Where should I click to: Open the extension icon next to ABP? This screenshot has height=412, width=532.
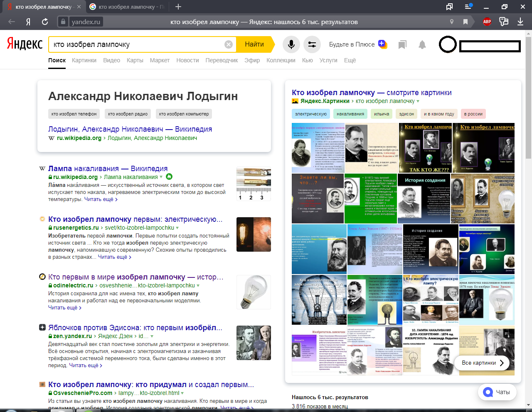point(504,22)
